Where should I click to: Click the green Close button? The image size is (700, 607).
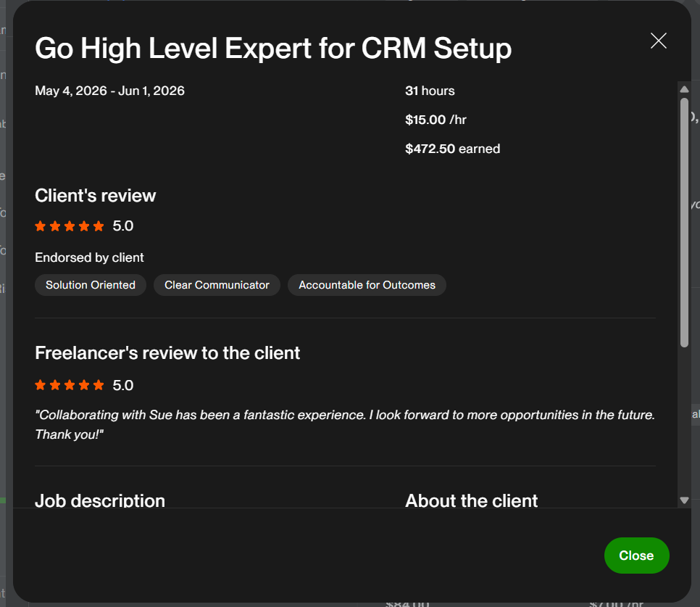(x=637, y=556)
